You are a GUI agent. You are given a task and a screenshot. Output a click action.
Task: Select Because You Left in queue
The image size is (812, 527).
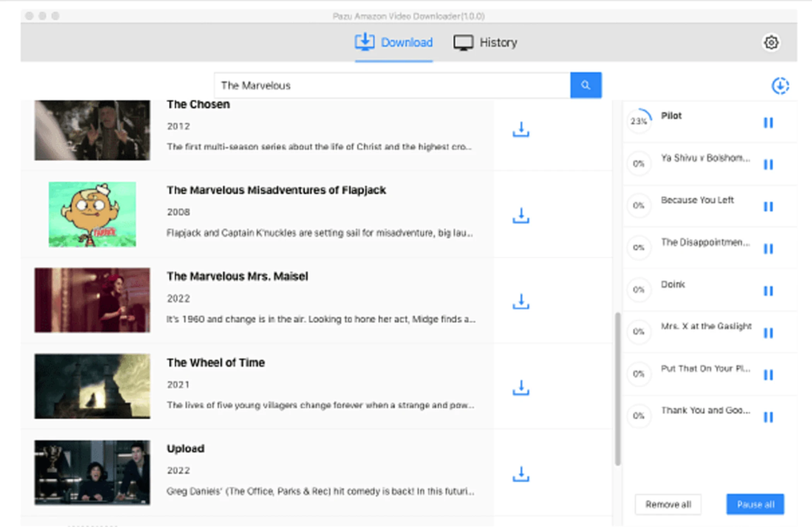[697, 200]
